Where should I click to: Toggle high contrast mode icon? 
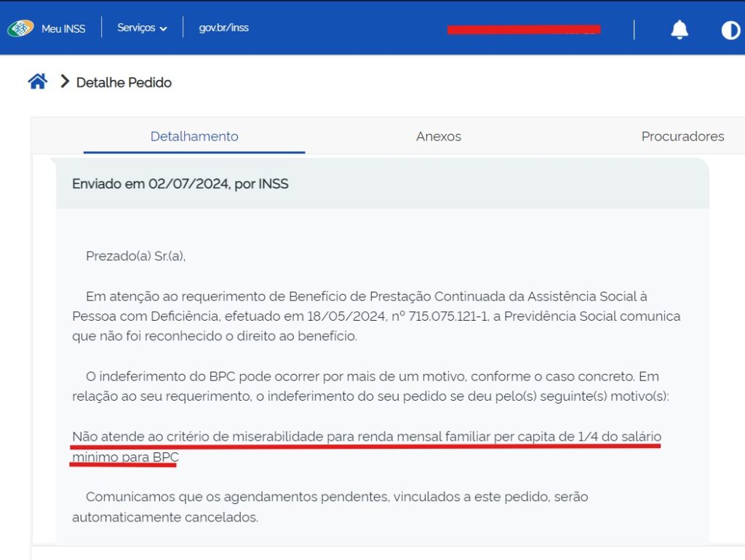point(730,30)
